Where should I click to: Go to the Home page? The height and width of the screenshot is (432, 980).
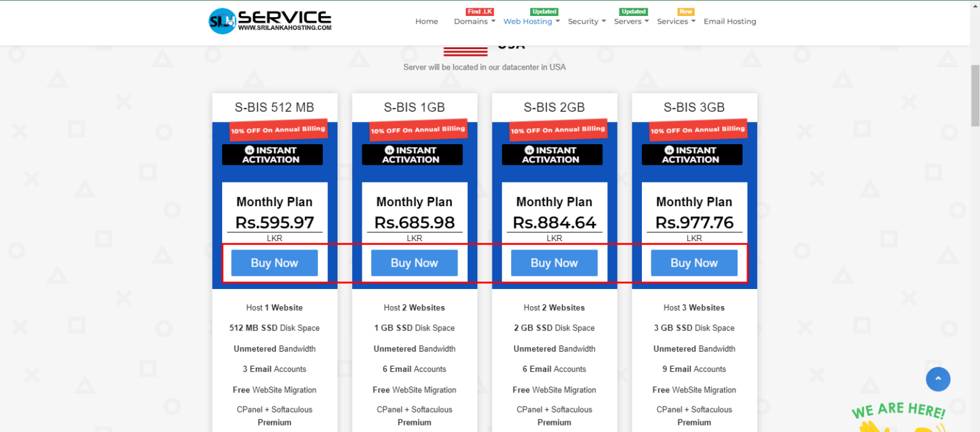[x=427, y=22]
